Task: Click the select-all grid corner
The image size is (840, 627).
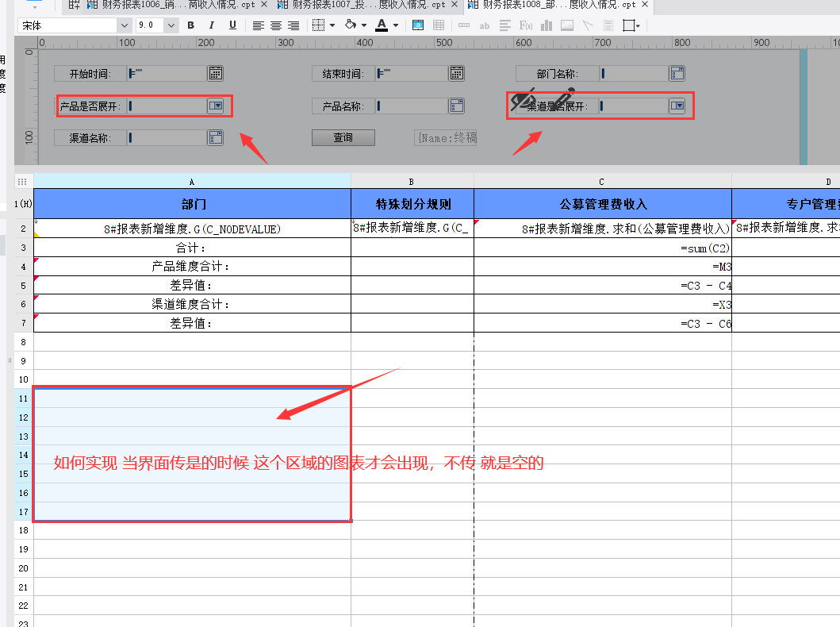Action: pos(22,182)
